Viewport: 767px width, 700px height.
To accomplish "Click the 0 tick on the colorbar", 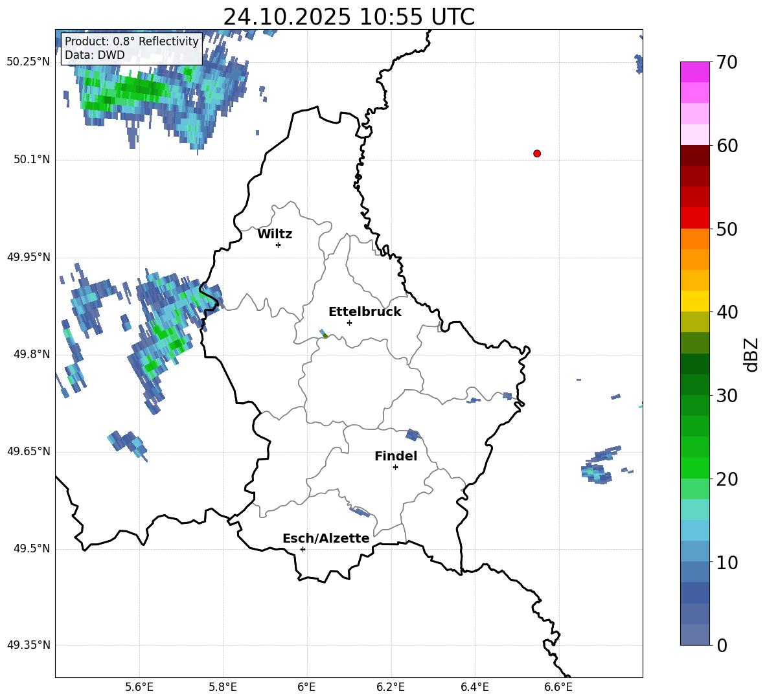I will click(722, 645).
